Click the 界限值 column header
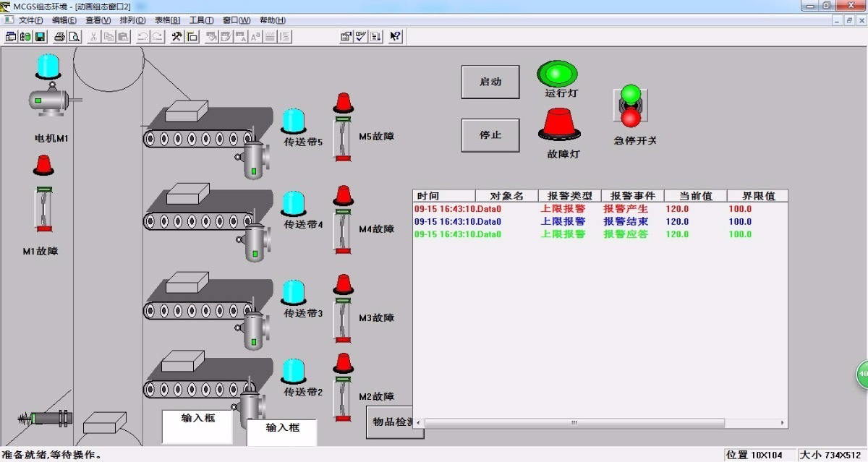868x462 pixels. [757, 196]
